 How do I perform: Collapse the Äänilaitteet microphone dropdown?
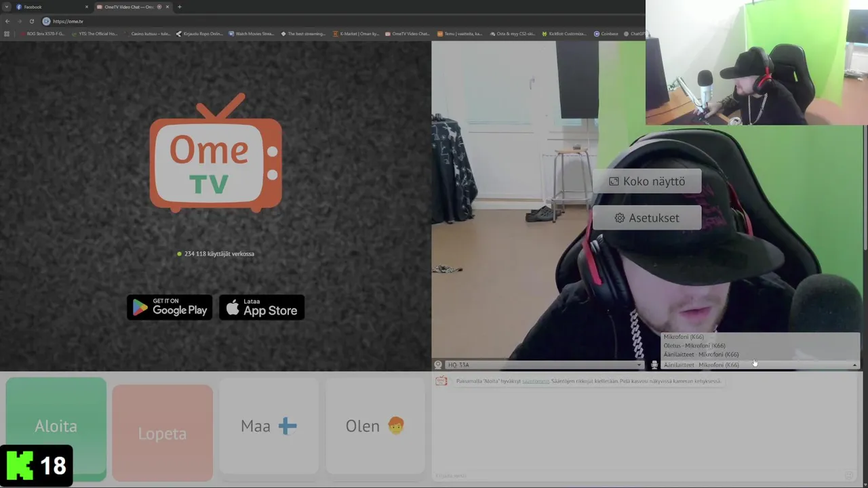760,365
